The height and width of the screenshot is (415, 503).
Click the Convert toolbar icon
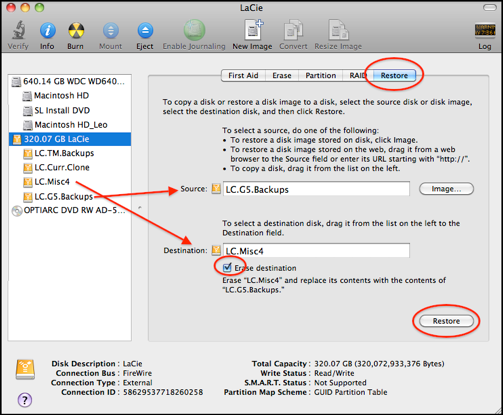[x=293, y=31]
